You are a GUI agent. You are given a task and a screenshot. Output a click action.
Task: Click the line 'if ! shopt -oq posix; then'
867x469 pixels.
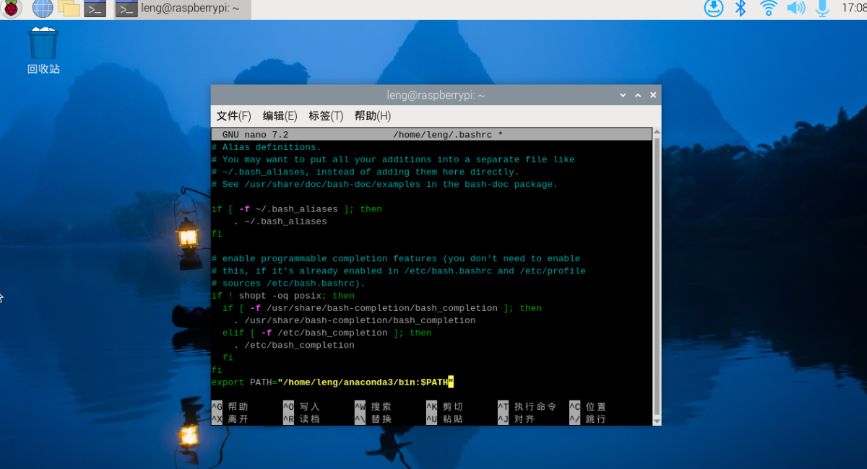pyautogui.click(x=283, y=296)
